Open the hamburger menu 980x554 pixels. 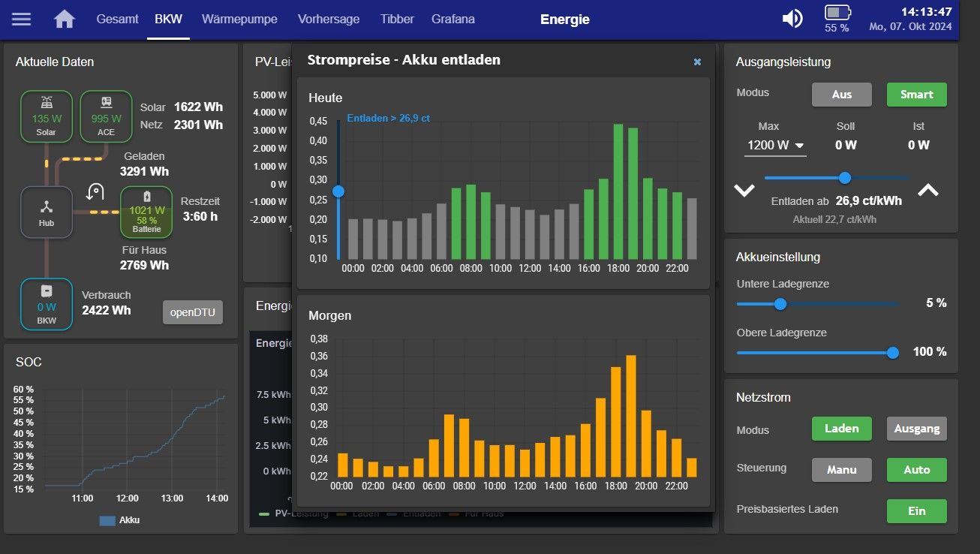22,19
